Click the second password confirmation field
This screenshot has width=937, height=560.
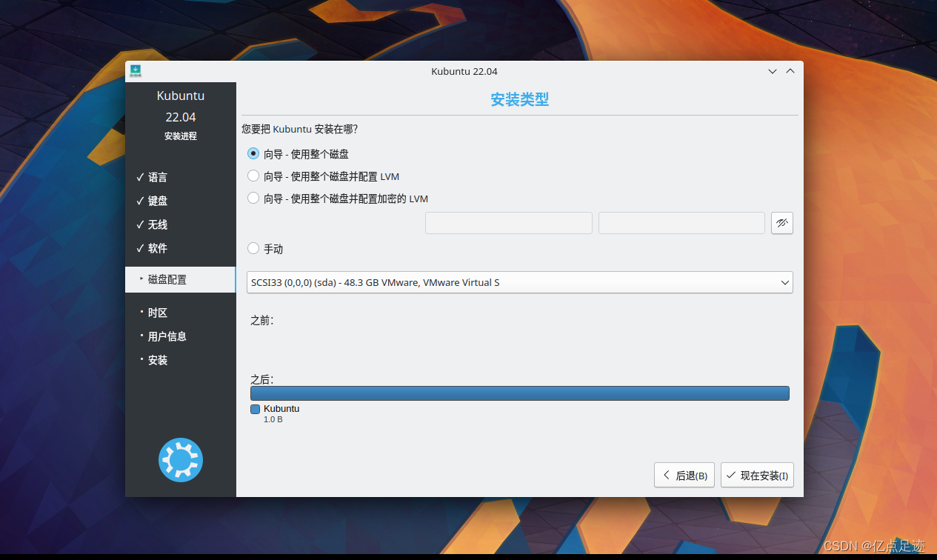pyautogui.click(x=681, y=223)
